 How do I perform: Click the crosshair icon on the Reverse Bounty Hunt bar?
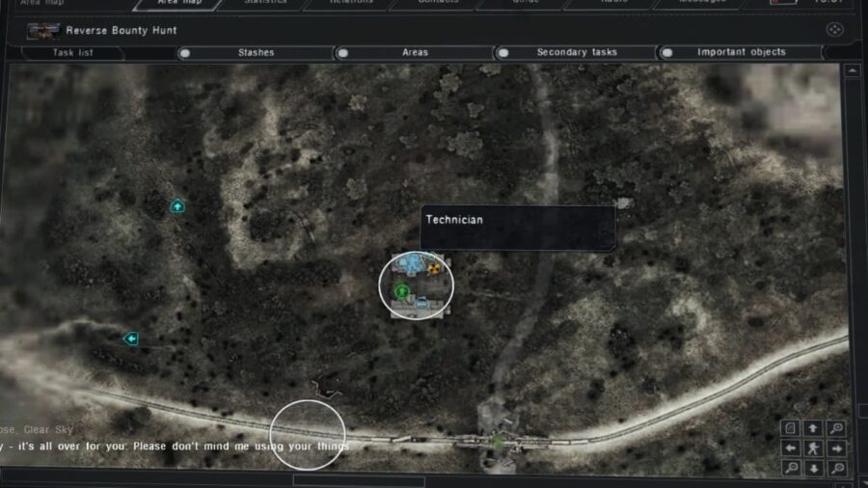point(835,29)
